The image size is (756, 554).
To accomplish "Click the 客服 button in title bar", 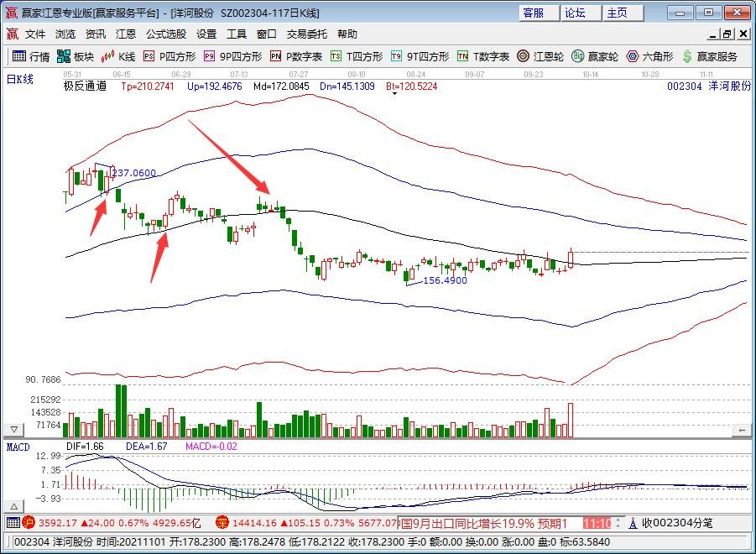I will (533, 13).
